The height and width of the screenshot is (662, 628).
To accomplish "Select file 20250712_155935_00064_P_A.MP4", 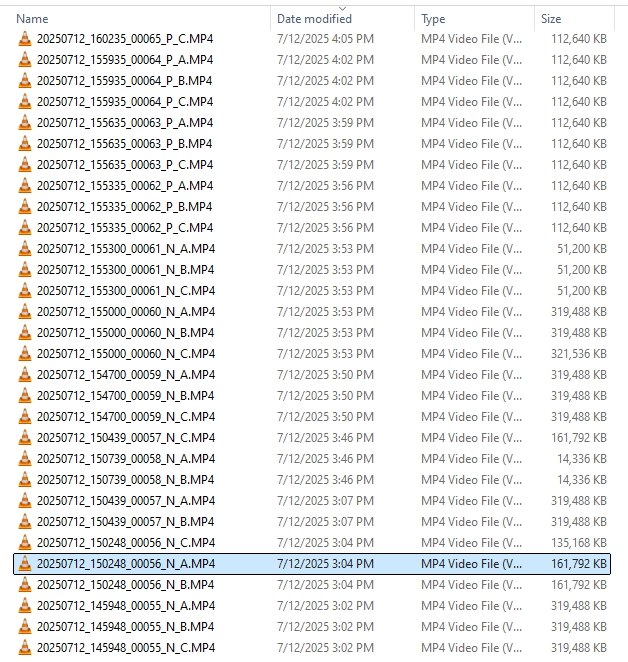I will click(x=125, y=60).
